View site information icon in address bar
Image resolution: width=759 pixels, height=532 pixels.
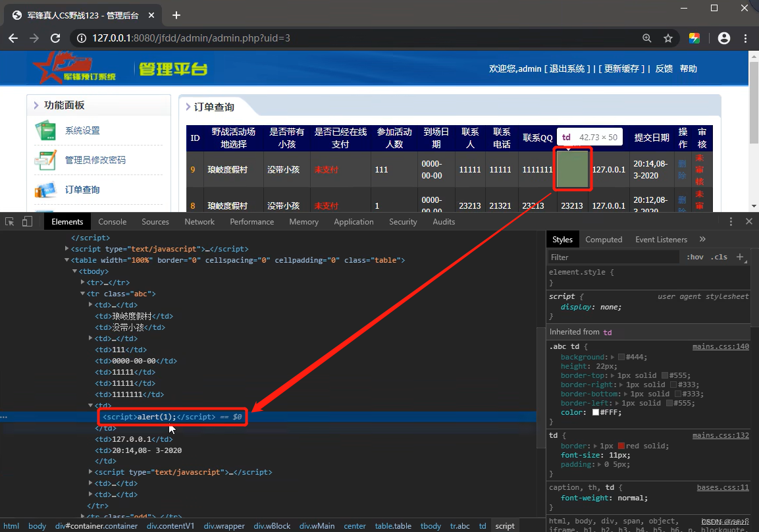pyautogui.click(x=82, y=38)
